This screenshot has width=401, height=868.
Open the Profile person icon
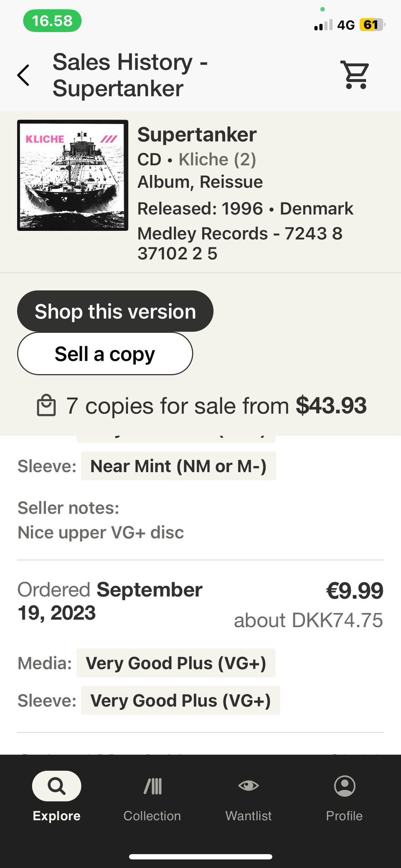[x=345, y=786]
